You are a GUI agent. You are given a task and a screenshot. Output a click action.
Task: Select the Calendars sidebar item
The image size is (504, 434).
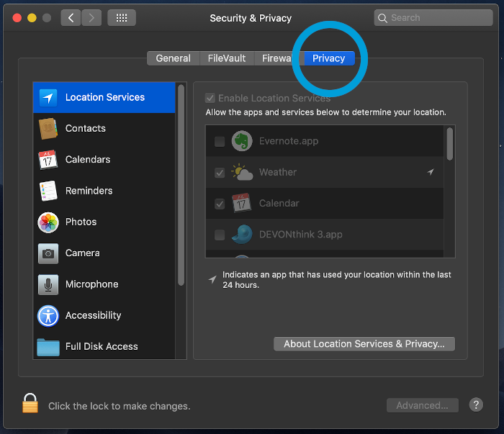(87, 160)
